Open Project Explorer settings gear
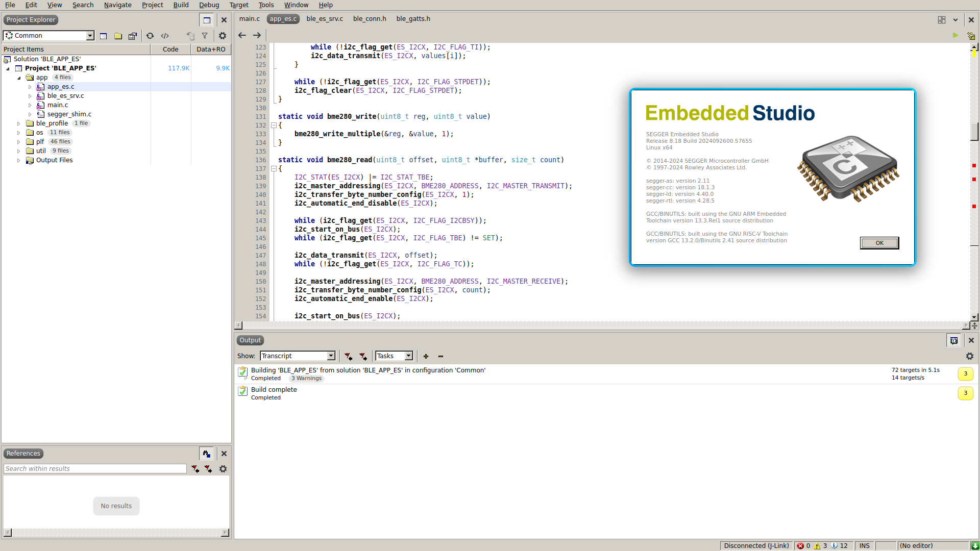Screen dimensions: 980x551 point(223,36)
